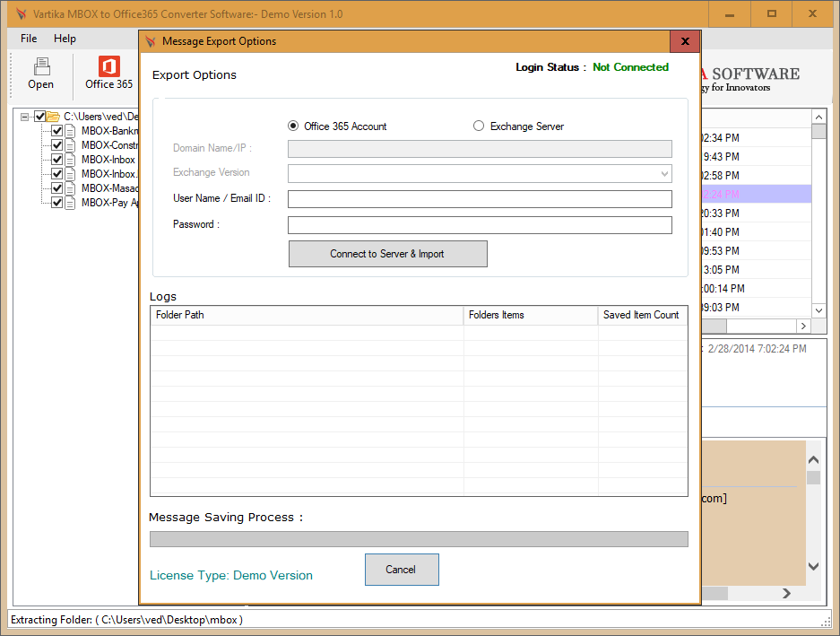Click the Extracting Folder status bar text
The image size is (840, 636).
click(126, 619)
